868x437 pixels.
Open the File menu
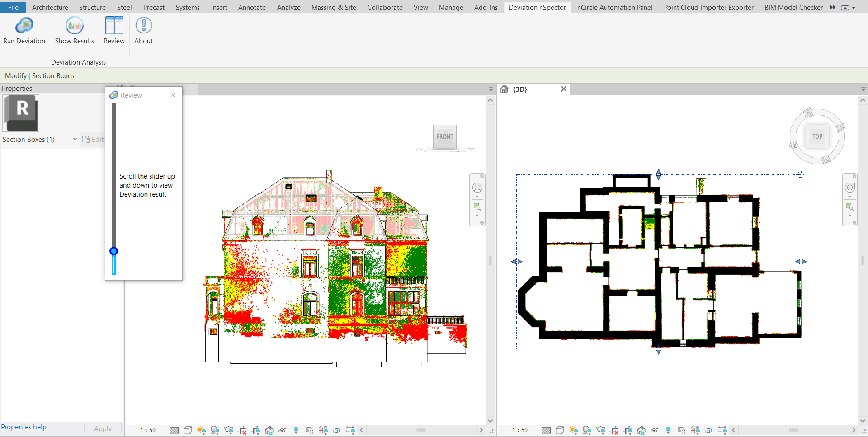click(x=13, y=7)
